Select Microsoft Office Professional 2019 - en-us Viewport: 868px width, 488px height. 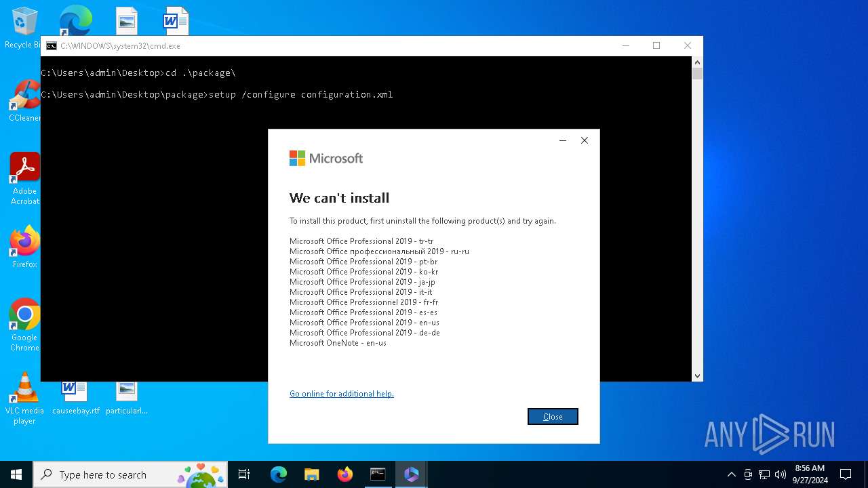tap(364, 323)
